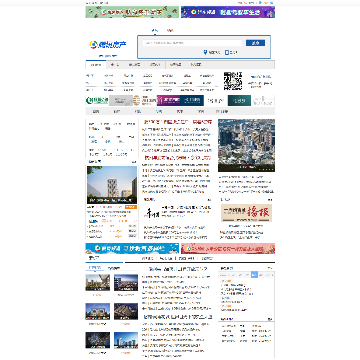Click the blue search button
360x360 pixels.
255,43
